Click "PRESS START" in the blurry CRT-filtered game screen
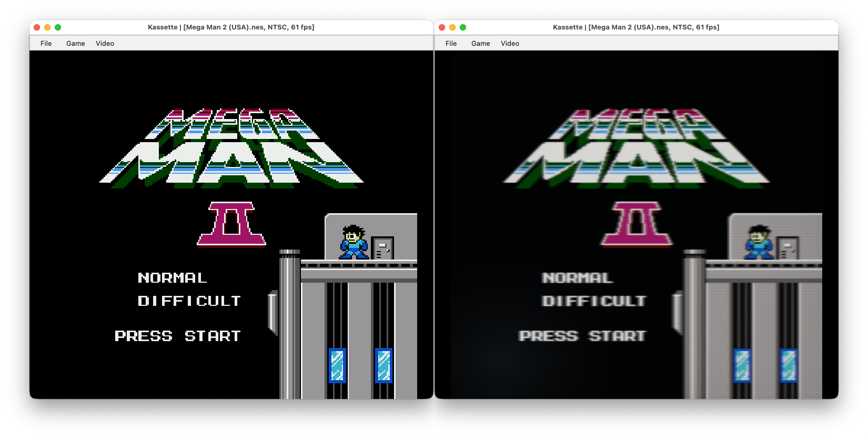Image resolution: width=868 pixels, height=438 pixels. click(x=582, y=336)
